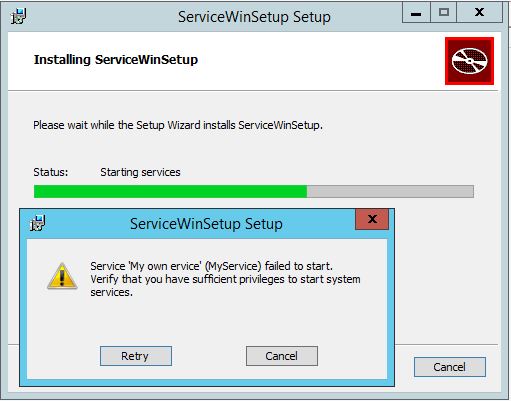Click the green filled part of progress bar
This screenshot has width=511, height=401.
coord(170,192)
